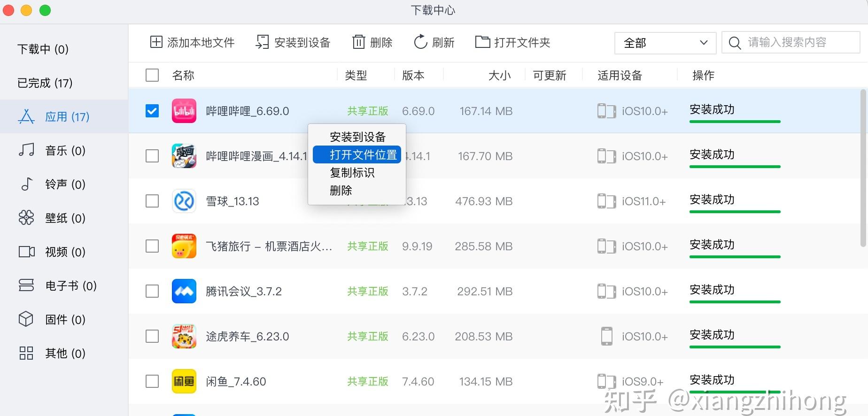Click the Add Local File (添加本地文件) icon
868x416 pixels.
[156, 42]
